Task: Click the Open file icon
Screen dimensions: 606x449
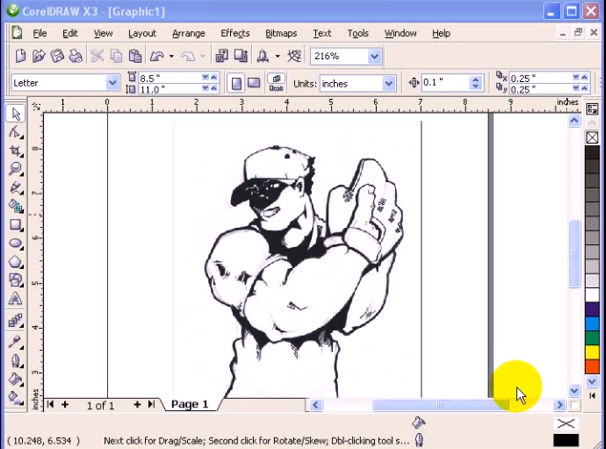Action: (x=38, y=57)
